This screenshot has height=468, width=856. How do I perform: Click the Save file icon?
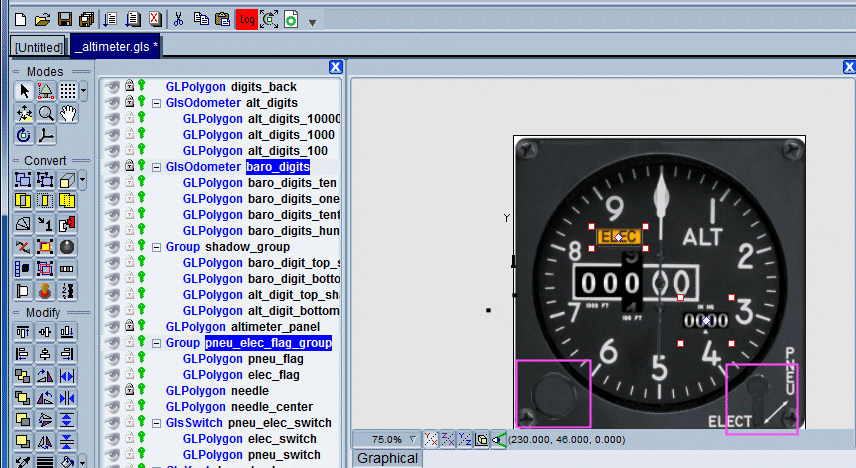click(65, 19)
